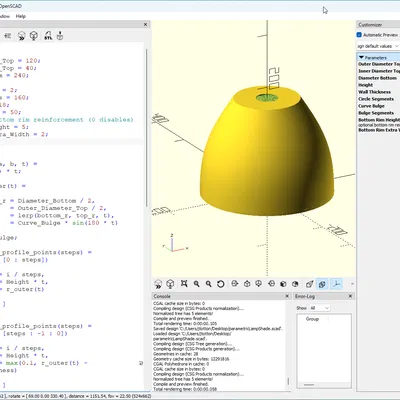Switch to the Top view icon
This screenshot has height=400, width=400.
(x=247, y=284)
